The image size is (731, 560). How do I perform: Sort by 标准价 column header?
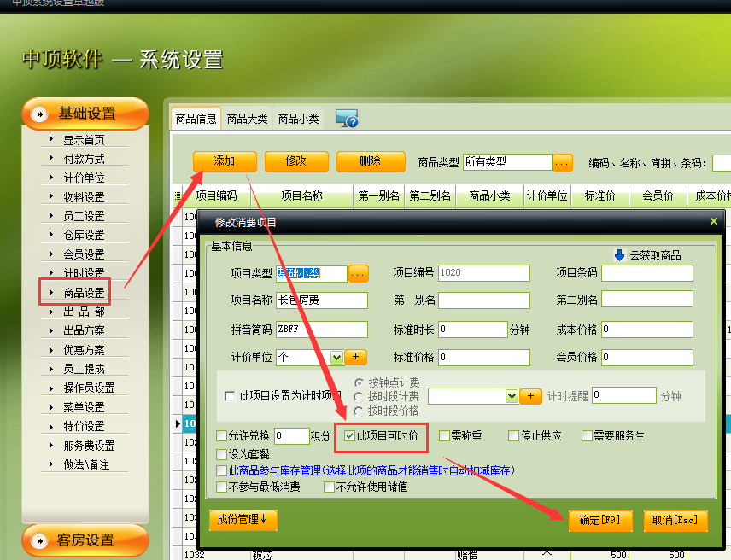coord(600,195)
